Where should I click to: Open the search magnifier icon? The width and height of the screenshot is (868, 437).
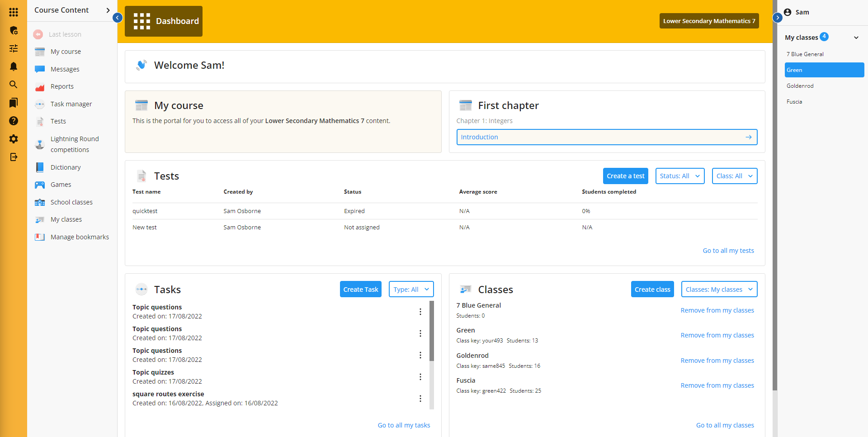click(x=14, y=85)
